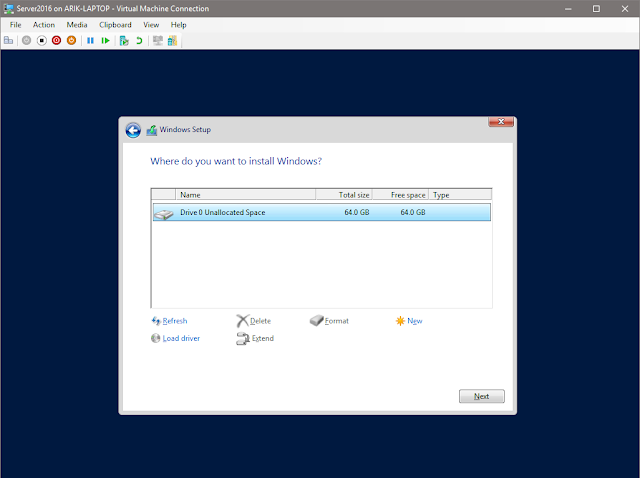Click the Load driver link
640x478 pixels.
pyautogui.click(x=181, y=338)
